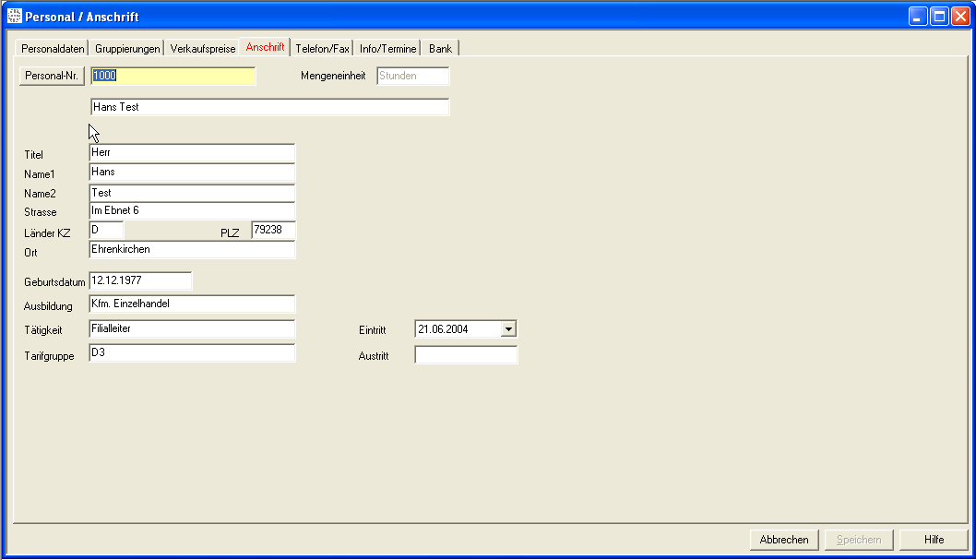Go to the Telefon/Fax tab

322,49
